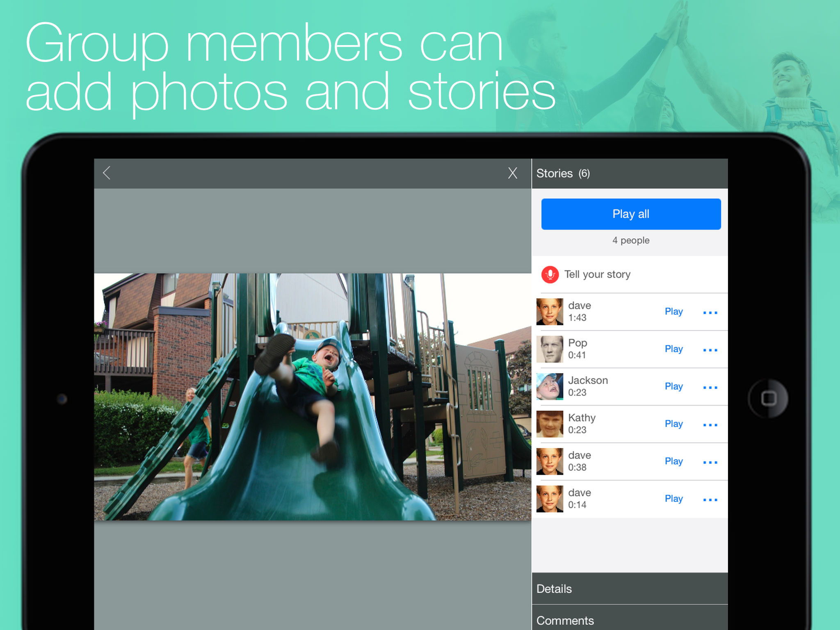Viewport: 840px width, 630px height.
Task: Open more options for Jackson's story
Action: (x=710, y=387)
